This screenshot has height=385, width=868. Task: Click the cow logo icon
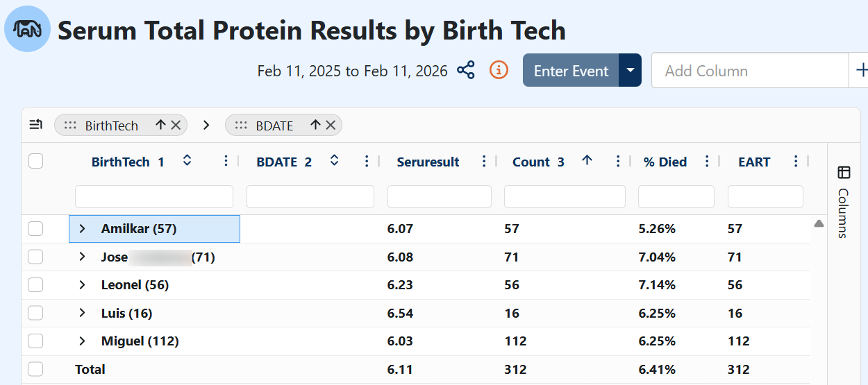pos(27,29)
